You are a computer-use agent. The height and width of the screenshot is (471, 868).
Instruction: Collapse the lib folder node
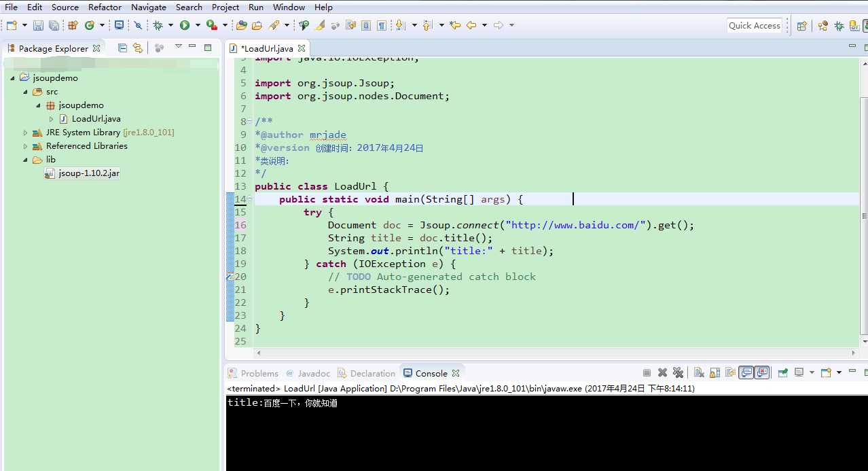coord(25,160)
